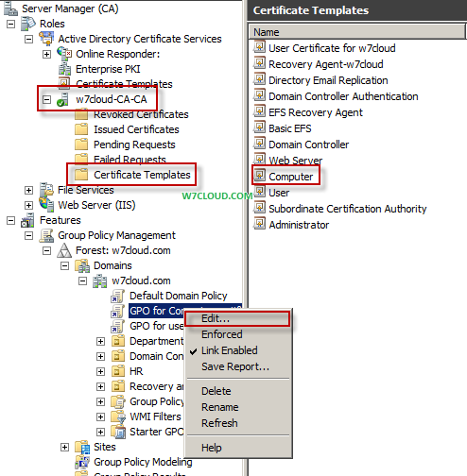This screenshot has width=467, height=476.
Task: Select Certificate Templates under Enterprise PKI
Action: click(x=124, y=84)
